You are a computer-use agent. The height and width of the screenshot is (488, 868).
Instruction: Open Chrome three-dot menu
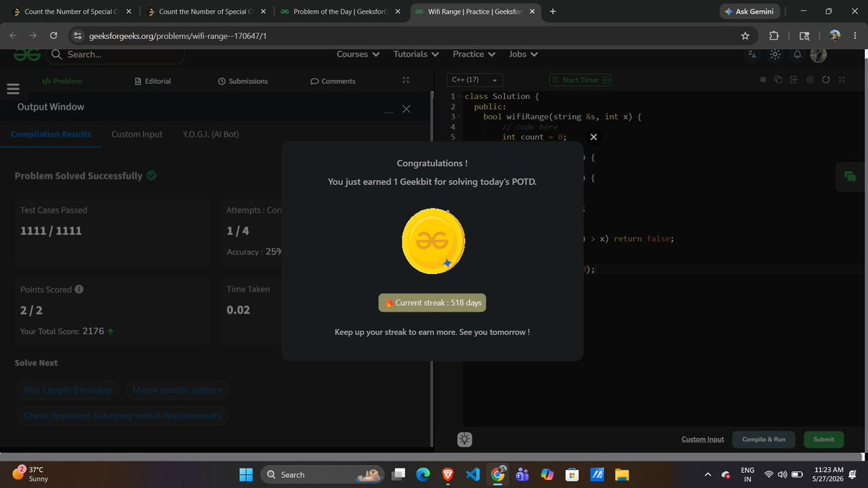854,35
